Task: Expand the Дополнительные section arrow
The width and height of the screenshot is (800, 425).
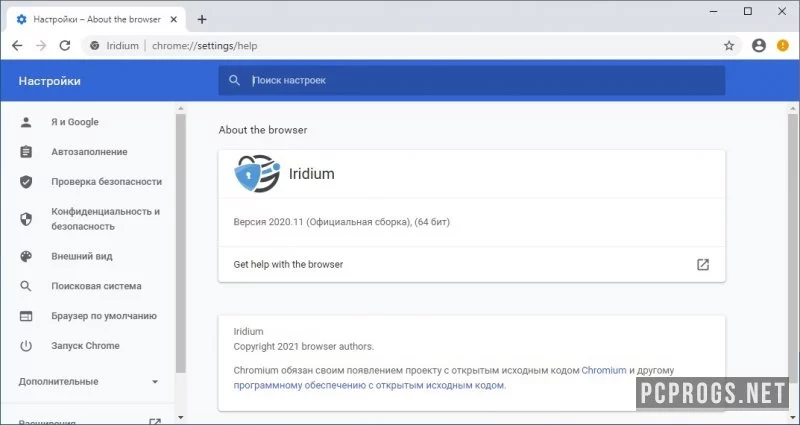Action: (155, 382)
